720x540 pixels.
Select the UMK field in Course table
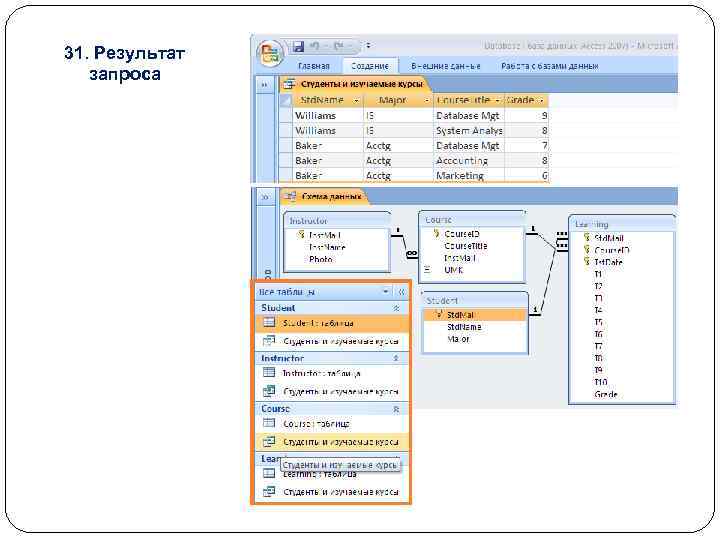(454, 270)
